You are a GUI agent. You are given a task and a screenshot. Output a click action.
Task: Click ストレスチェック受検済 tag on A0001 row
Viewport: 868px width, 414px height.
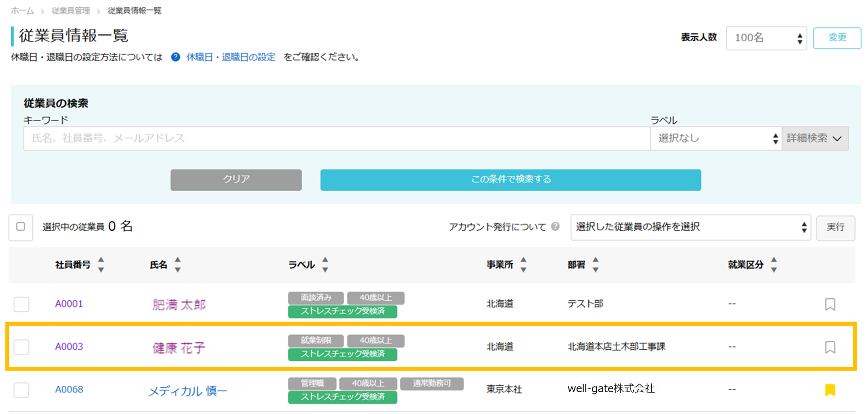pyautogui.click(x=342, y=311)
